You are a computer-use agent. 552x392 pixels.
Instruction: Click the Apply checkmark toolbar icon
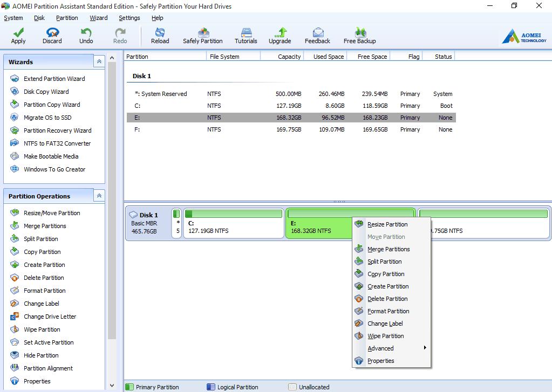[18, 33]
